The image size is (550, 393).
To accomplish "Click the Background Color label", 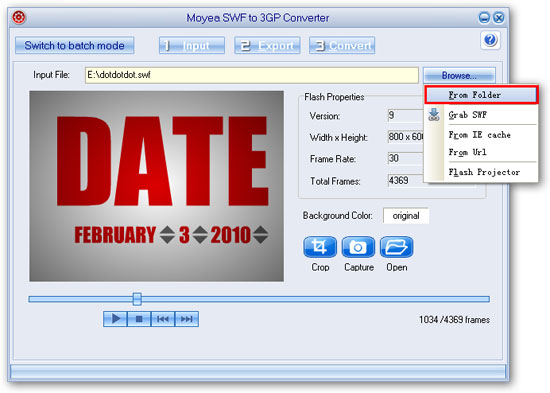I will click(337, 215).
